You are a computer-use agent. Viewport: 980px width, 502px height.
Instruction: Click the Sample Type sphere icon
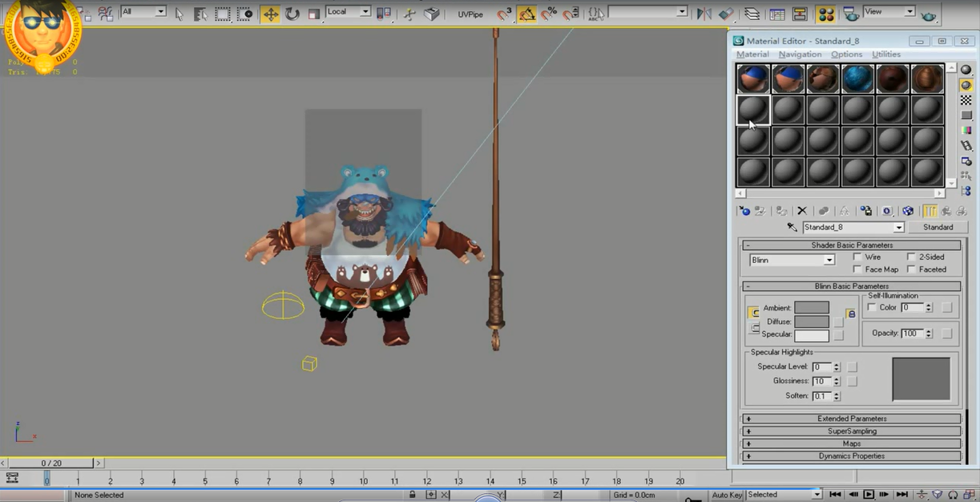pos(966,70)
